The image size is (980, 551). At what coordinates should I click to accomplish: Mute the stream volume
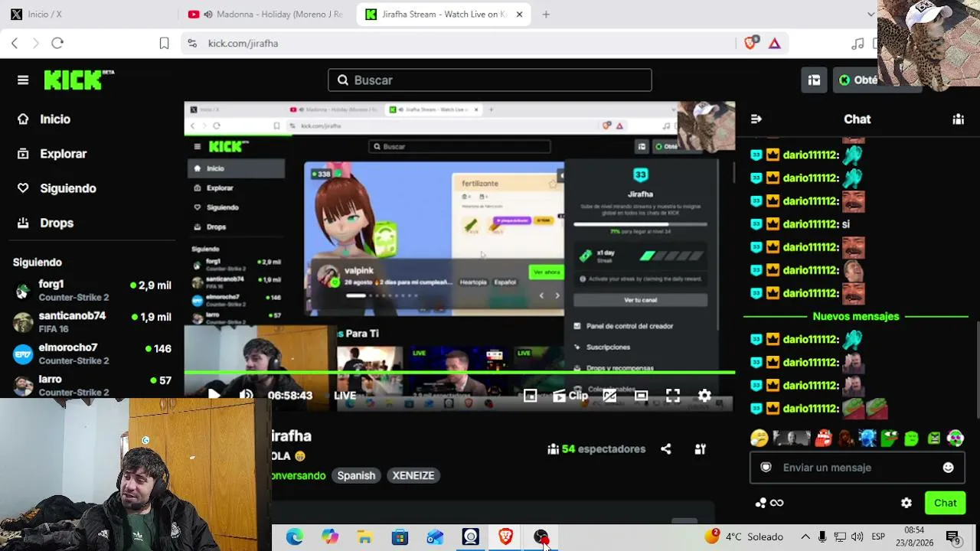click(x=246, y=395)
